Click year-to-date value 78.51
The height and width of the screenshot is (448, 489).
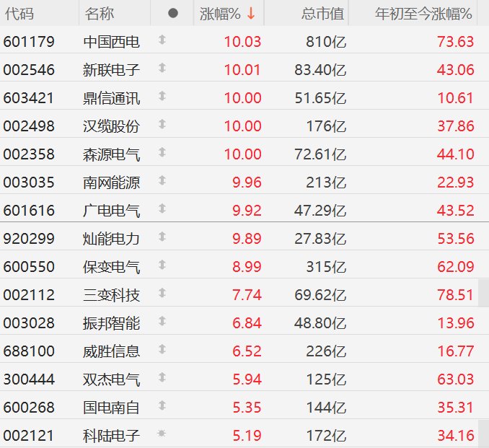[x=456, y=295]
